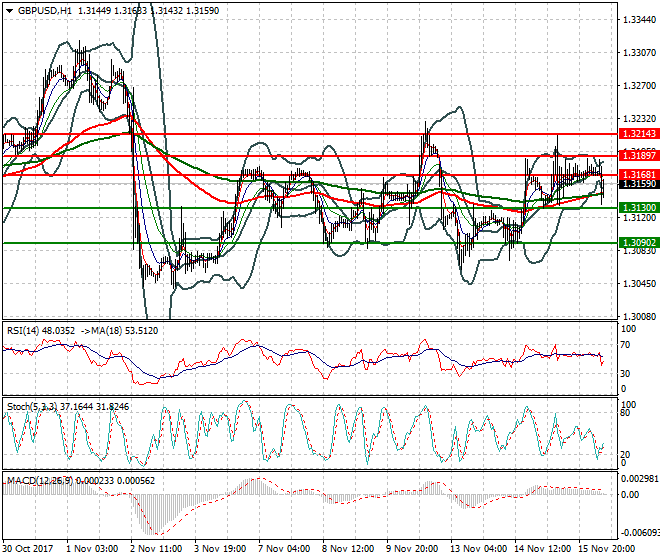Click the MACD scale value -0.006093
The height and width of the screenshot is (560, 660).
click(x=639, y=533)
